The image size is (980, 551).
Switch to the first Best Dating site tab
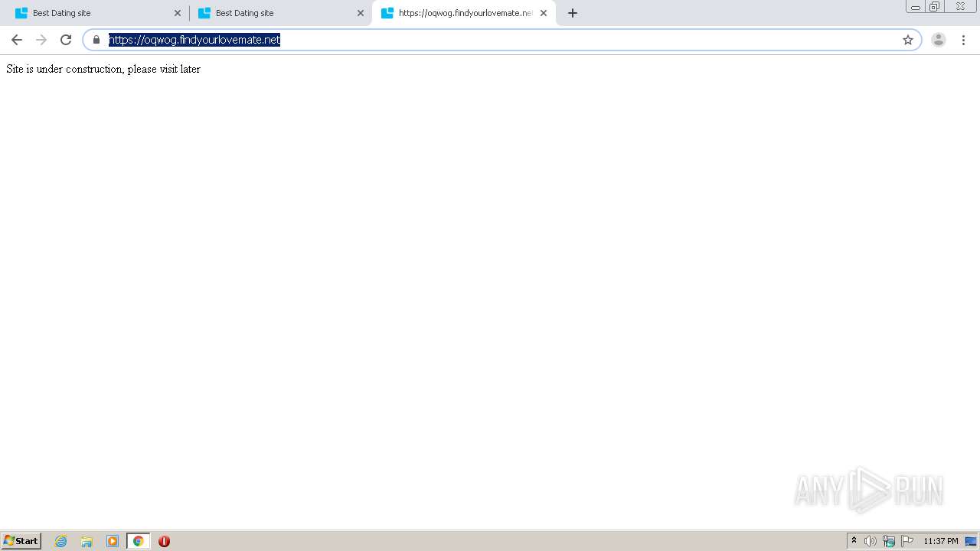98,13
